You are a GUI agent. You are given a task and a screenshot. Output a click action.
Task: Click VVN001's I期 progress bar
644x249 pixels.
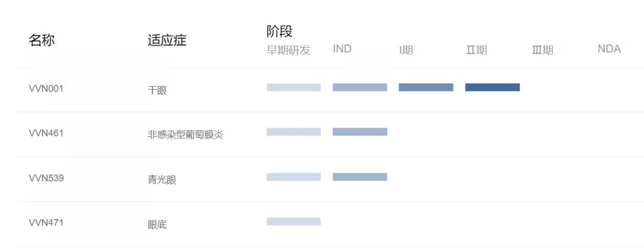(x=426, y=87)
